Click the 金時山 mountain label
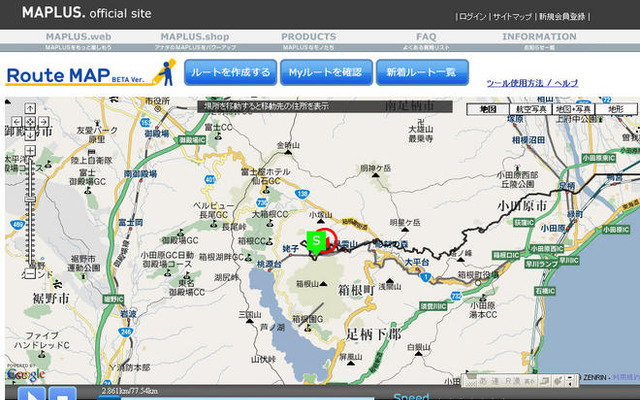Screen dimensions: 640x400 coord(288,145)
